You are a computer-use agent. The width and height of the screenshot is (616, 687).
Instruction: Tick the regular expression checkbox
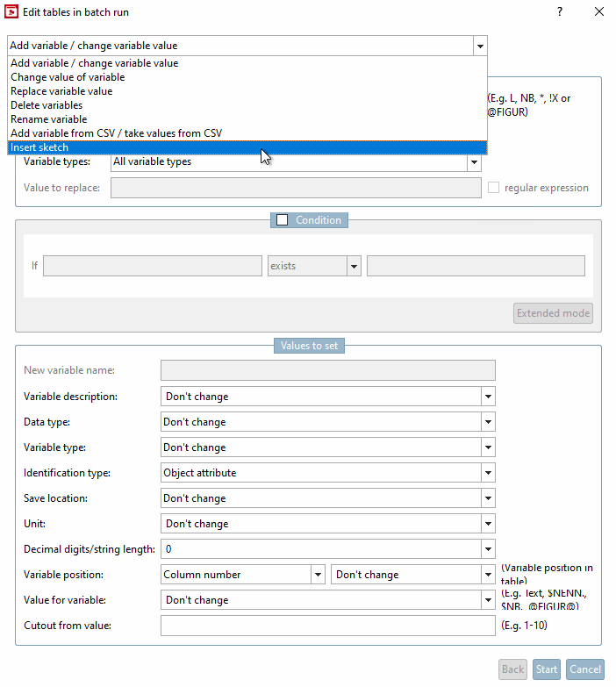coord(493,188)
